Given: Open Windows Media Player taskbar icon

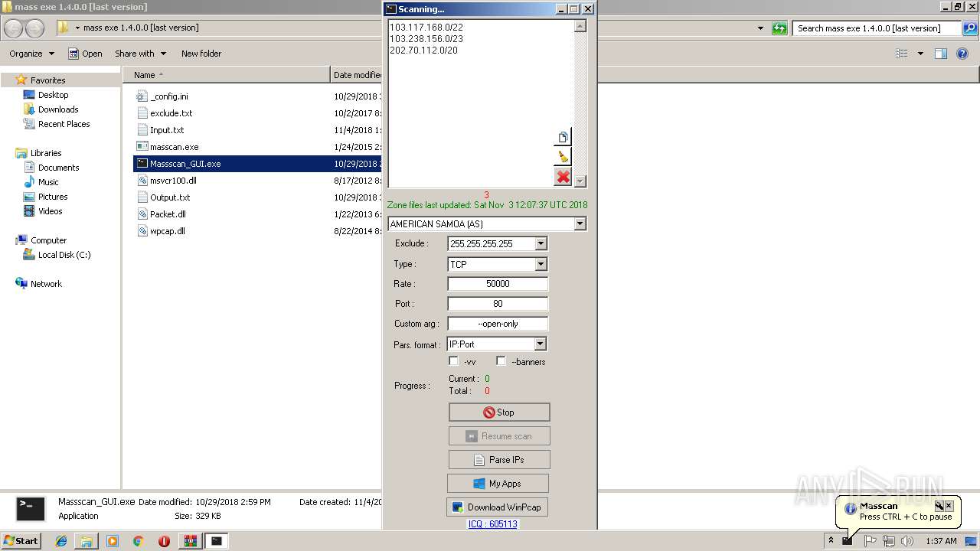Looking at the screenshot, I should point(113,541).
